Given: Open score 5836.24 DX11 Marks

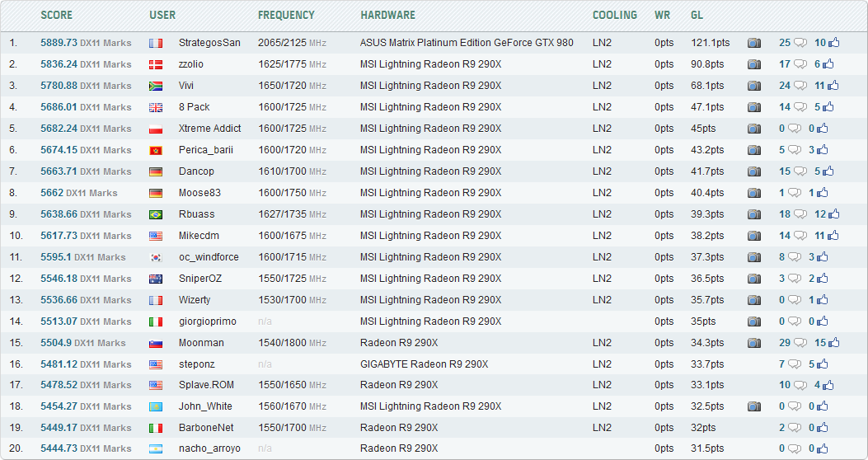Looking at the screenshot, I should (86, 64).
